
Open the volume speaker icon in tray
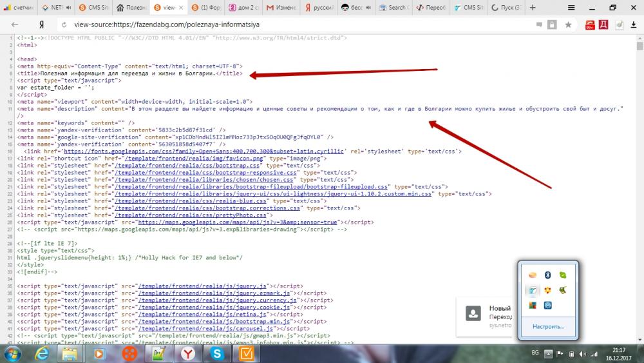582,354
